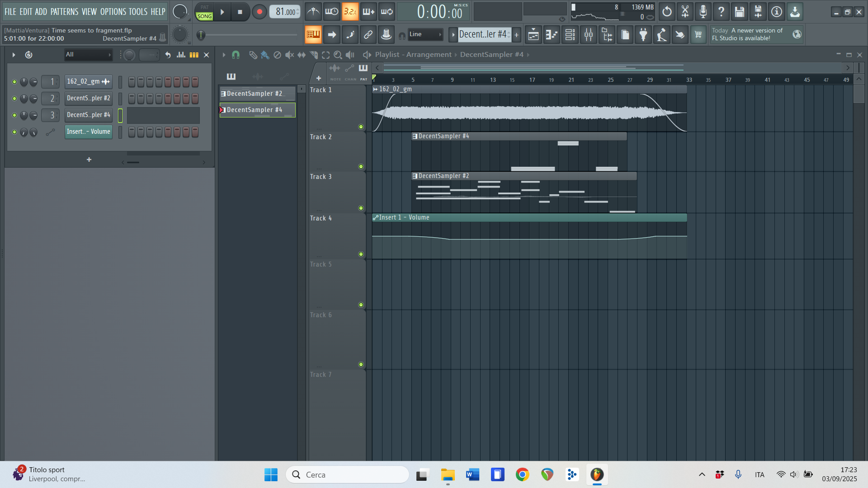Open the OPTIONS menu
The image size is (868, 488).
pos(112,11)
